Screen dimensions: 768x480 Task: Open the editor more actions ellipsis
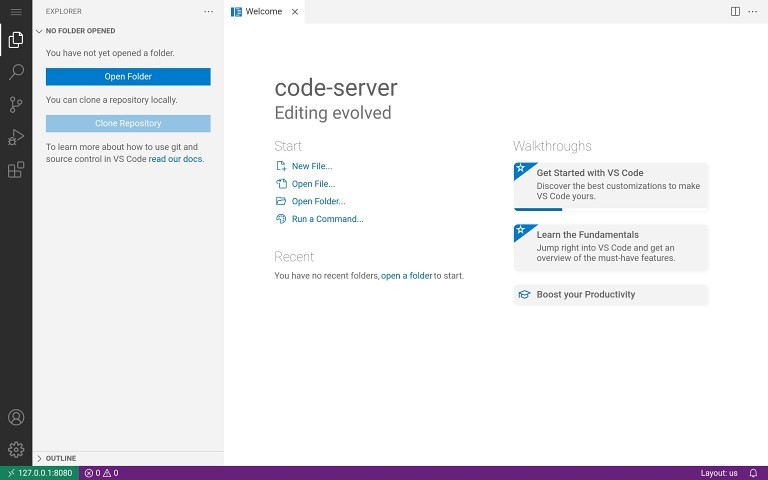(x=753, y=11)
